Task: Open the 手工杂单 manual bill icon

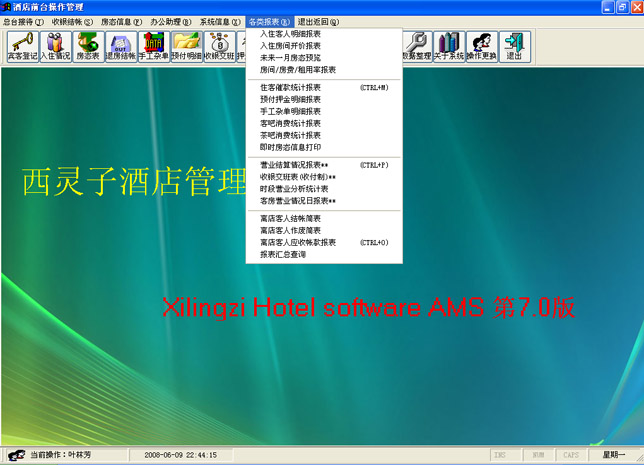Action: tap(153, 47)
